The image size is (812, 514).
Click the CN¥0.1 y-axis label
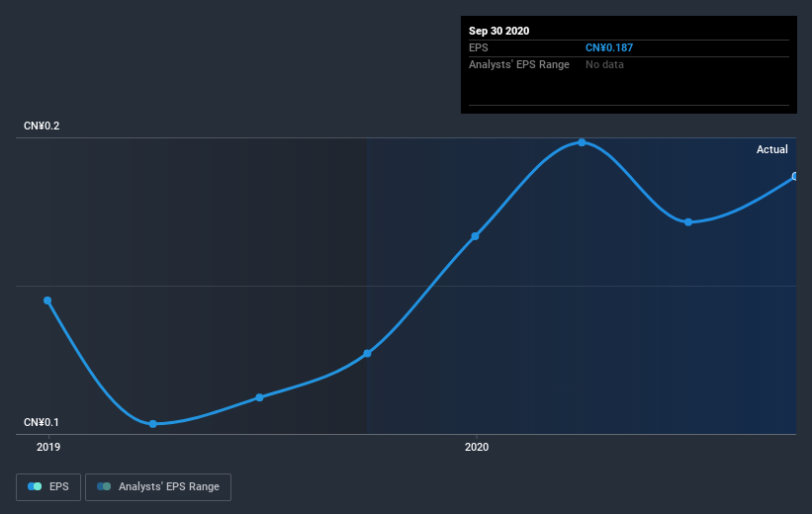pos(42,422)
